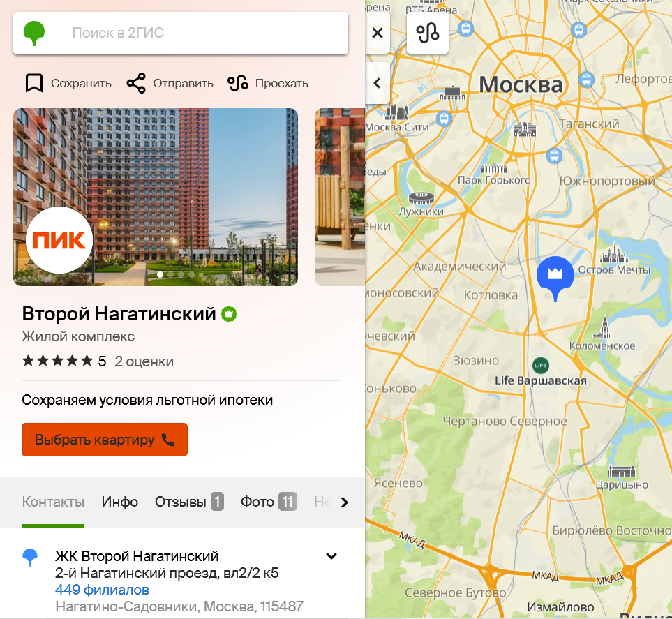Click the green Life Варшавская marker
Viewport: 672px width, 619px height.
(x=541, y=365)
